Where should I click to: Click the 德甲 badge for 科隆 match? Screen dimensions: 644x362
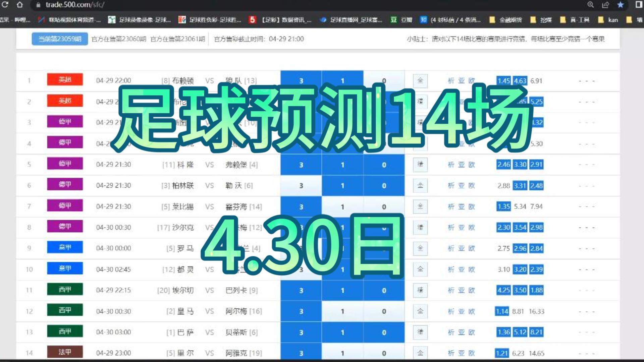(65, 164)
